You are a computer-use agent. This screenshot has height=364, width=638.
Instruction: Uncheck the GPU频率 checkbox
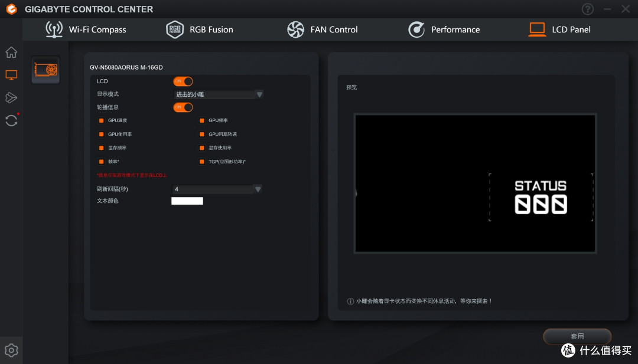[202, 121]
